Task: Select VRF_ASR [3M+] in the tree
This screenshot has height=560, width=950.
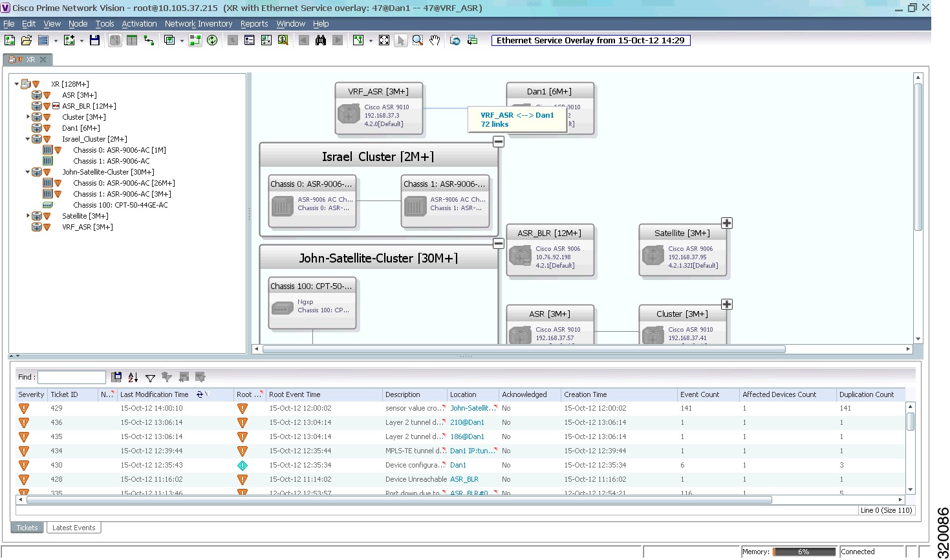Action: (87, 227)
